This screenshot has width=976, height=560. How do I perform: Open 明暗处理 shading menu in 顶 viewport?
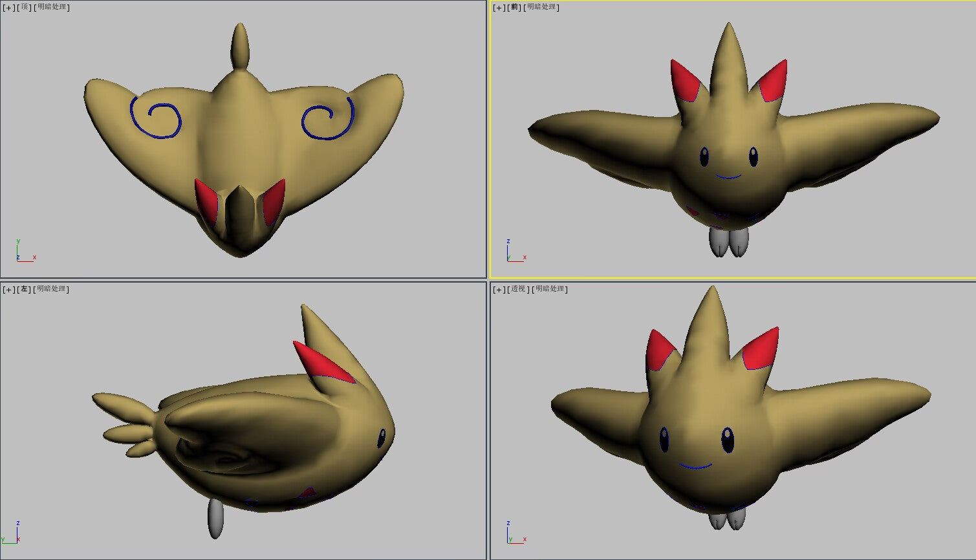52,7
